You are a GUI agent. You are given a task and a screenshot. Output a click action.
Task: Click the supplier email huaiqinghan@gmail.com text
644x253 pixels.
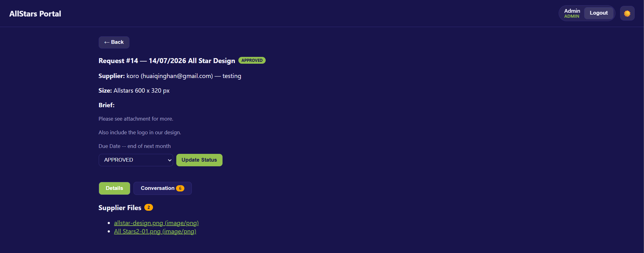177,76
